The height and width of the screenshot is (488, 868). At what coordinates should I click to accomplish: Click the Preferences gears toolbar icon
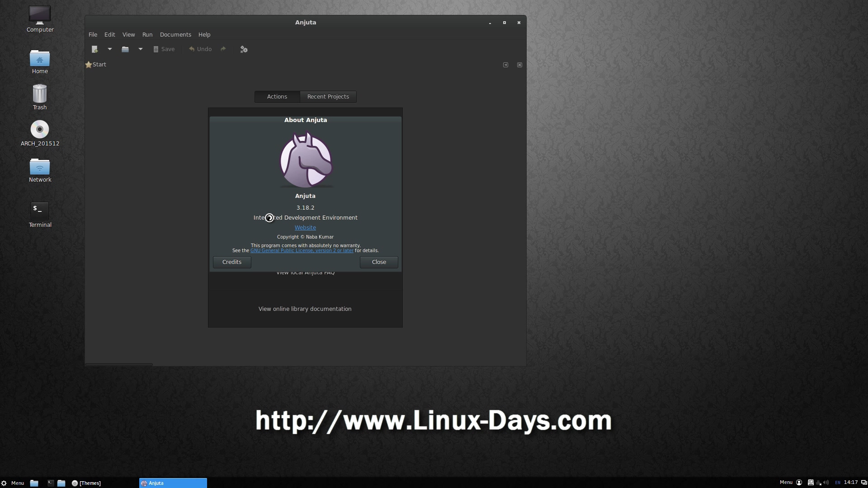[244, 49]
